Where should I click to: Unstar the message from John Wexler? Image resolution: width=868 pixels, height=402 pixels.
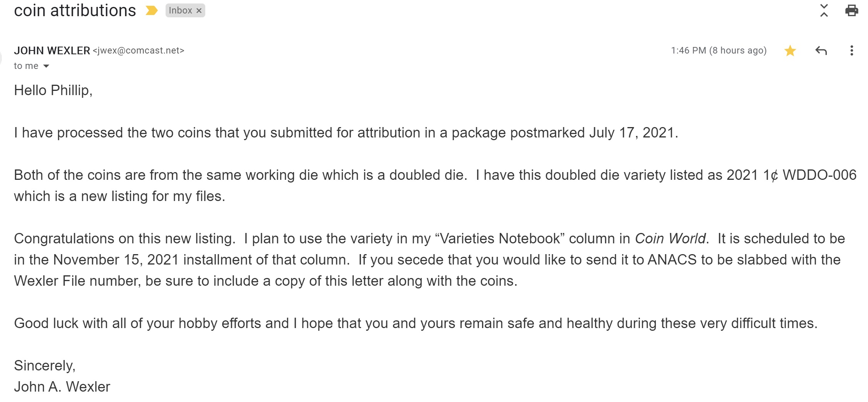(x=790, y=50)
